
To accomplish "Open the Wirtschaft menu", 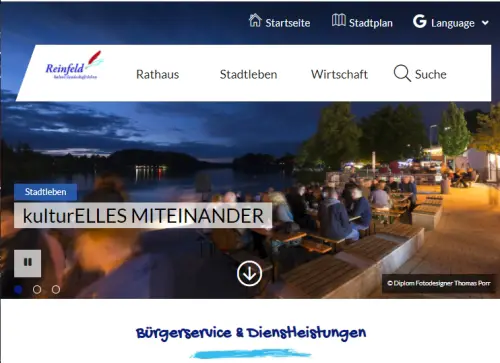I will pyautogui.click(x=339, y=74).
